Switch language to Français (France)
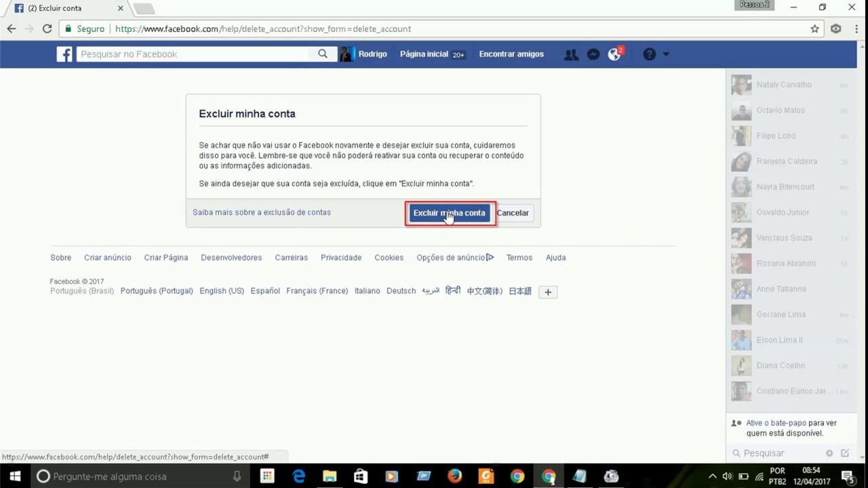Viewport: 868px width, 488px height. coord(317,291)
